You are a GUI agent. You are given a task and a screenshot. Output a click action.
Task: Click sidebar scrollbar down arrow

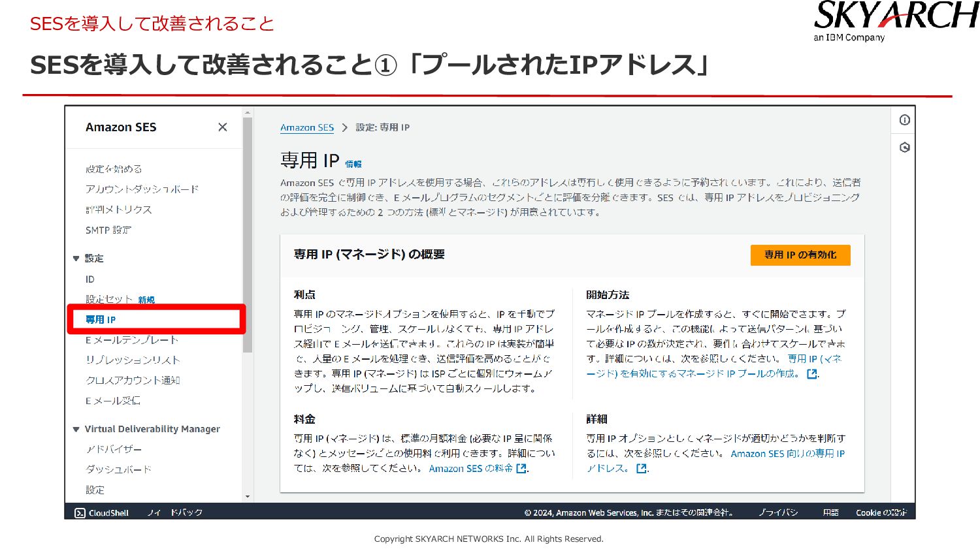click(248, 497)
